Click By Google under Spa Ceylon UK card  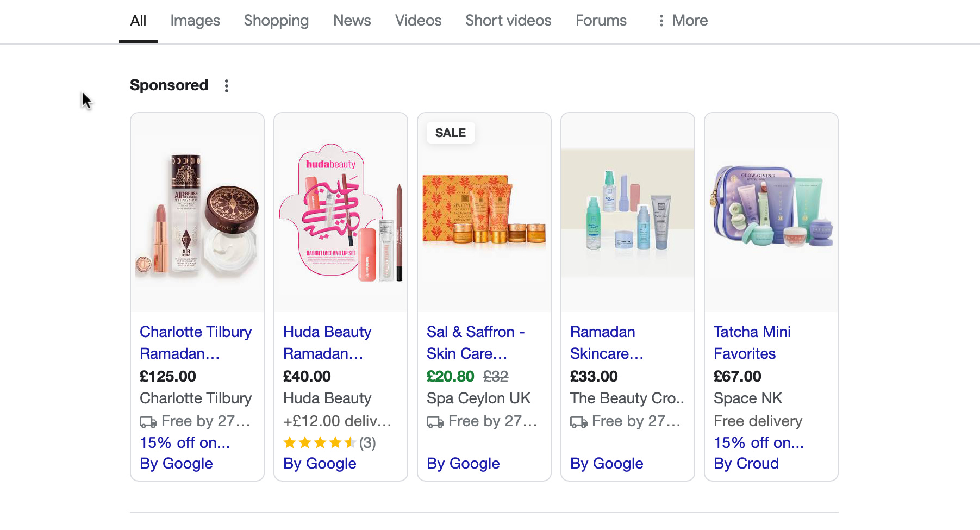tap(463, 464)
